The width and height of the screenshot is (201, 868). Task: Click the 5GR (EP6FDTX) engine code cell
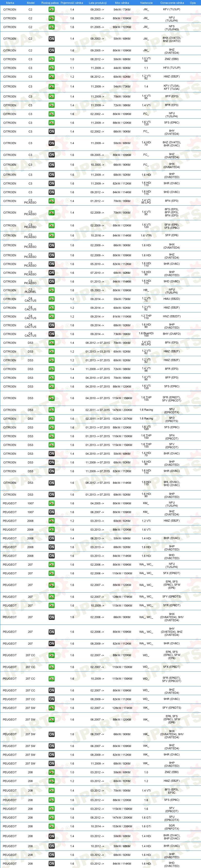(x=172, y=826)
